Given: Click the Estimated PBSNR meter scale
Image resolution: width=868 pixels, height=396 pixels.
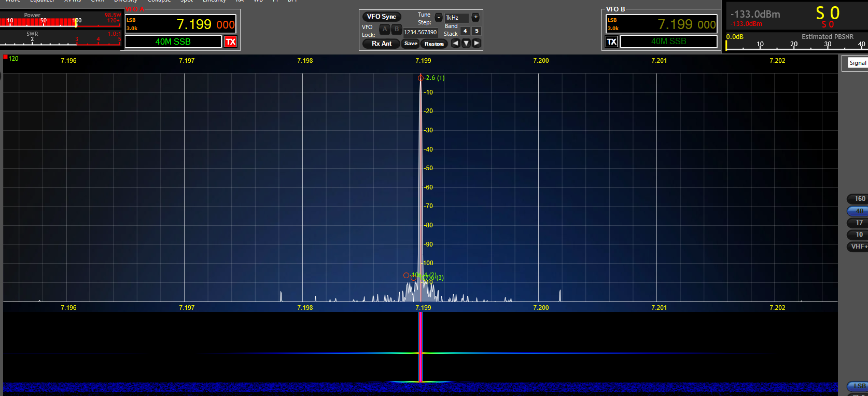Looking at the screenshot, I should pos(796,45).
